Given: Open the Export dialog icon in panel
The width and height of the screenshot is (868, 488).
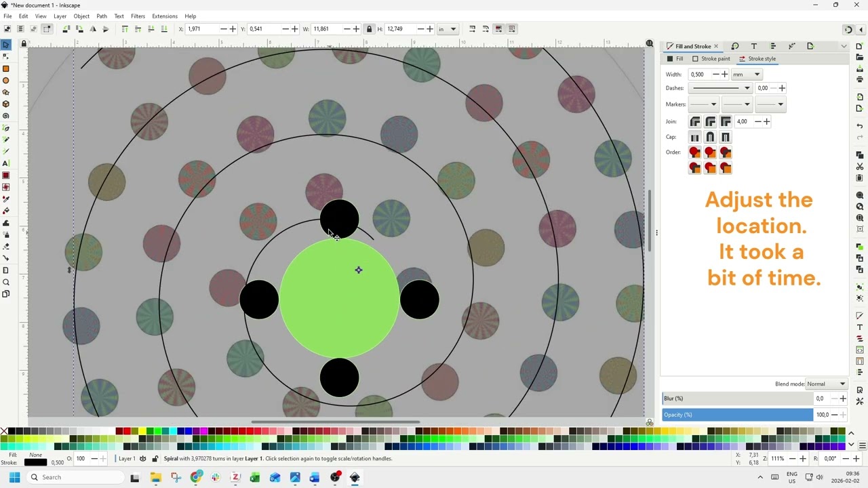Looking at the screenshot, I should click(x=810, y=46).
